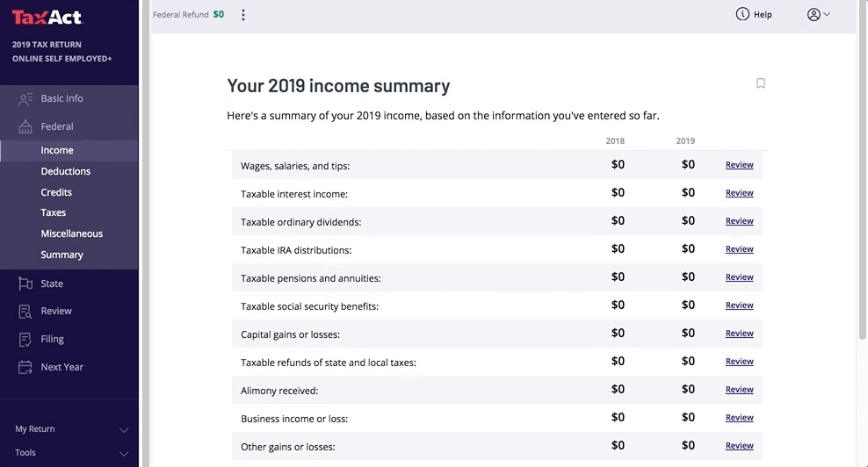868x467 pixels.
Task: Click the State flag icon
Action: pyautogui.click(x=25, y=284)
